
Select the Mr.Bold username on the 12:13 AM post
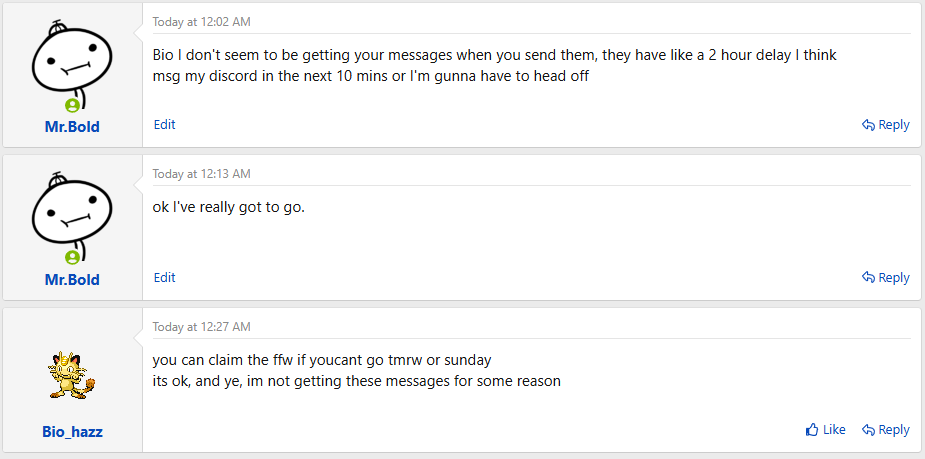tap(72, 280)
